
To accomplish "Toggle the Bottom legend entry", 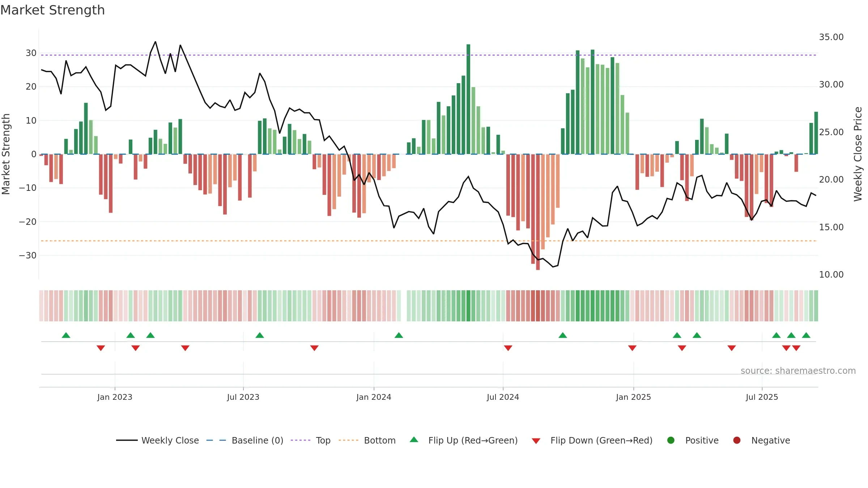I will pyautogui.click(x=367, y=440).
